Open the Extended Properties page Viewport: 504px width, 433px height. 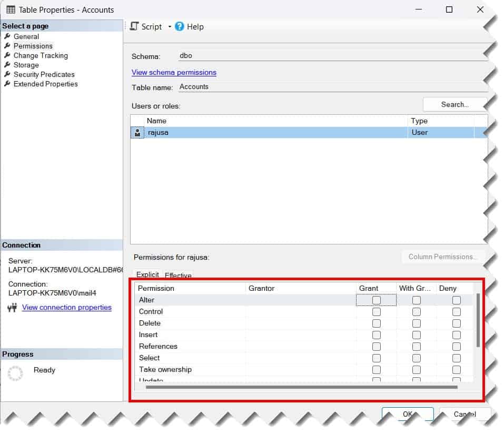(x=8, y=84)
